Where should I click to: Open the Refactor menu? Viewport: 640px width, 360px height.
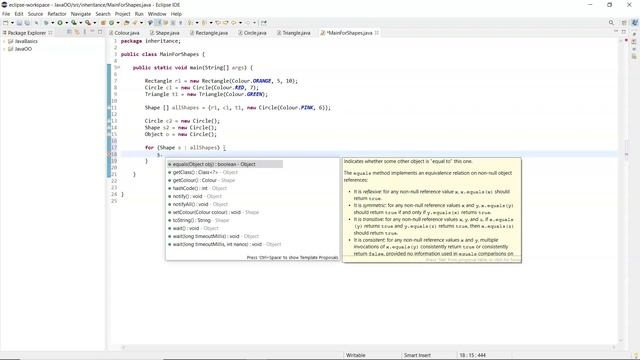tap(57, 14)
